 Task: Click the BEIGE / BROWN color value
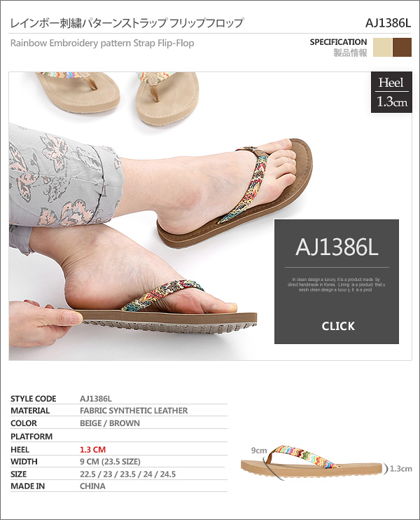[110, 423]
